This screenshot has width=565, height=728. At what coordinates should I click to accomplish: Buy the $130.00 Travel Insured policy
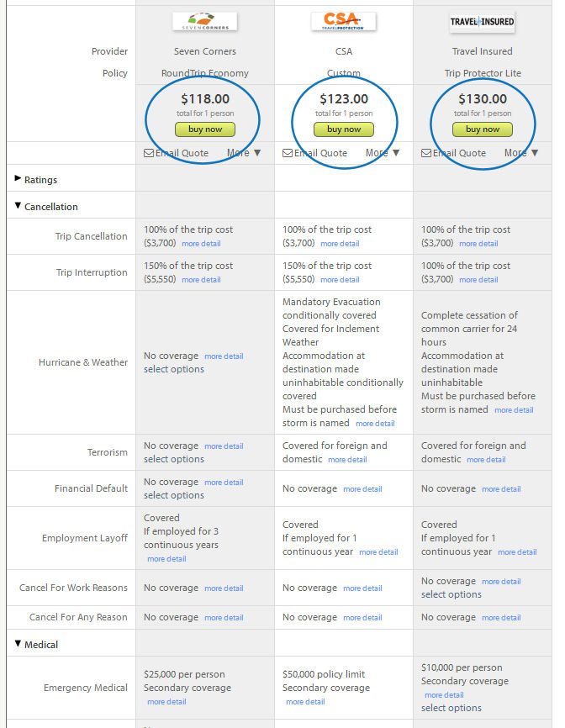click(x=483, y=129)
